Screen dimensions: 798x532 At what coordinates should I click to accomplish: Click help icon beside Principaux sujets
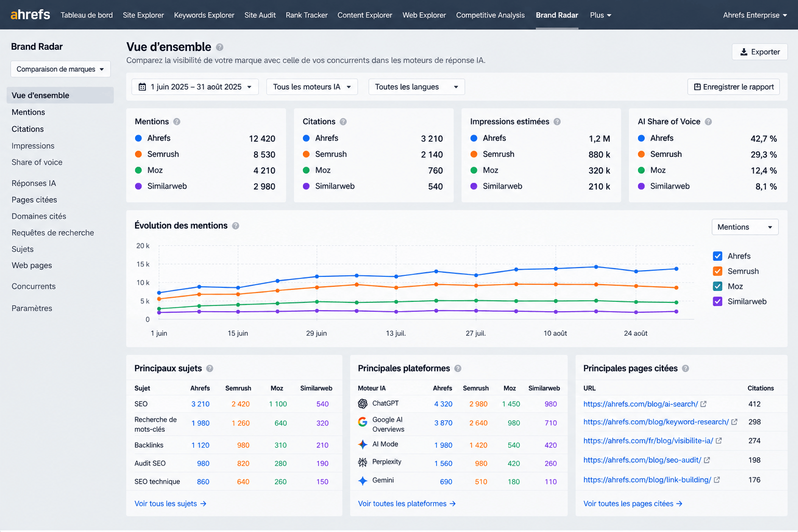210,368
